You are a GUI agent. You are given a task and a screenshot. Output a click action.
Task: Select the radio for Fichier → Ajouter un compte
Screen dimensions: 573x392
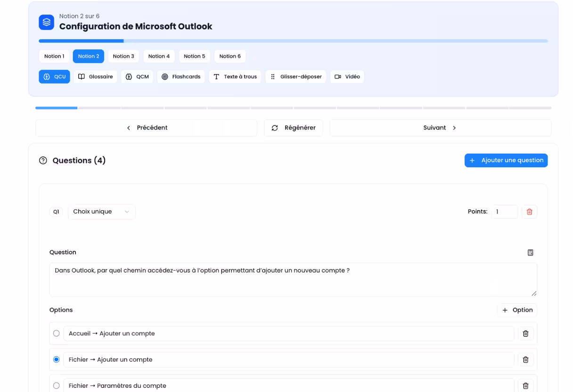(57, 360)
